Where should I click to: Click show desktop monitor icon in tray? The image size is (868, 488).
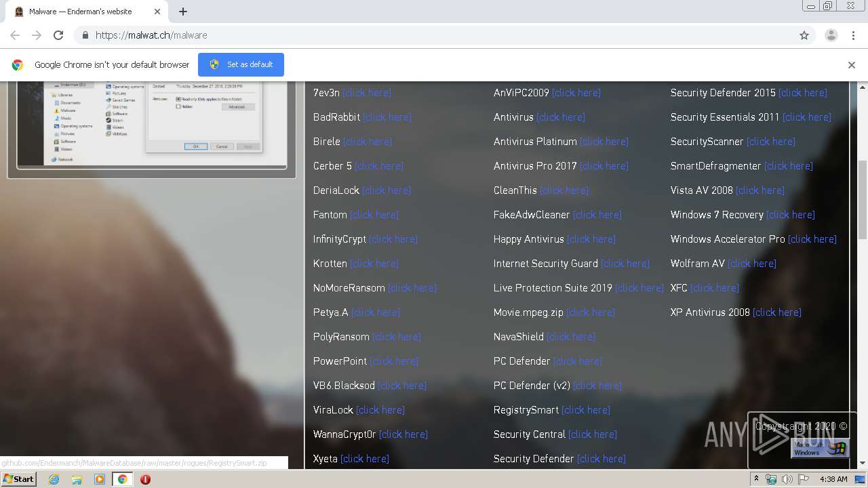pyautogui.click(x=860, y=479)
